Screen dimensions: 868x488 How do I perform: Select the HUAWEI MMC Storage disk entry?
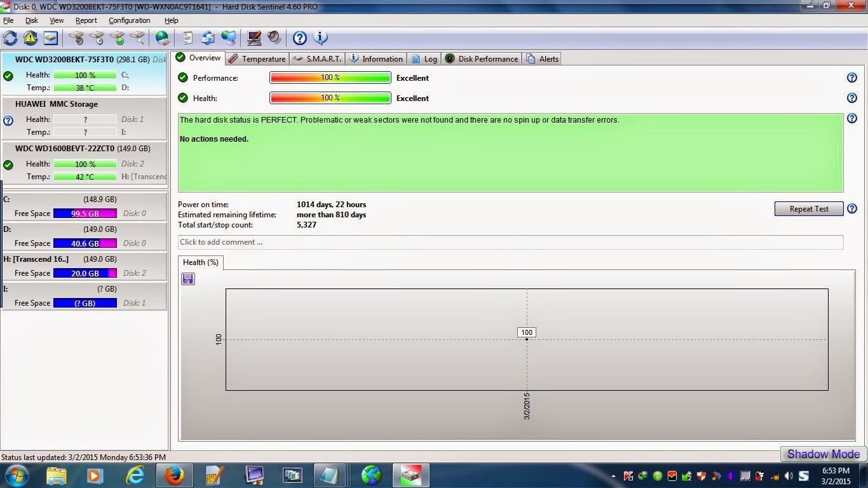pyautogui.click(x=83, y=118)
